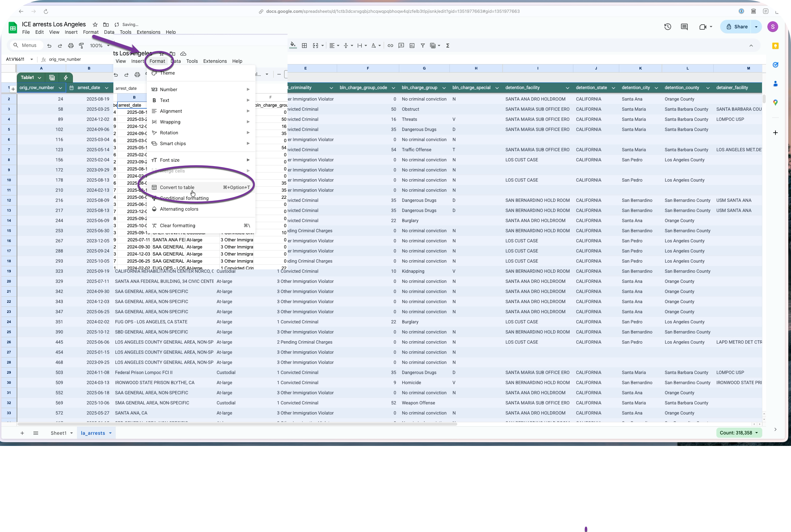Image resolution: width=791 pixels, height=532 pixels.
Task: Click the name box showing A1:V16611
Action: pos(16,59)
